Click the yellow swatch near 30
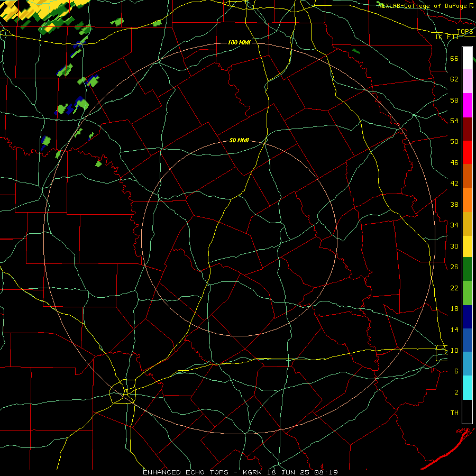Screen dimensions: 476x476 coord(467,246)
